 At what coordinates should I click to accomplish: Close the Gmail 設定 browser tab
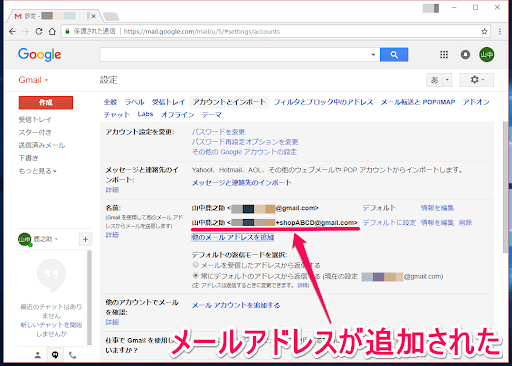(93, 16)
